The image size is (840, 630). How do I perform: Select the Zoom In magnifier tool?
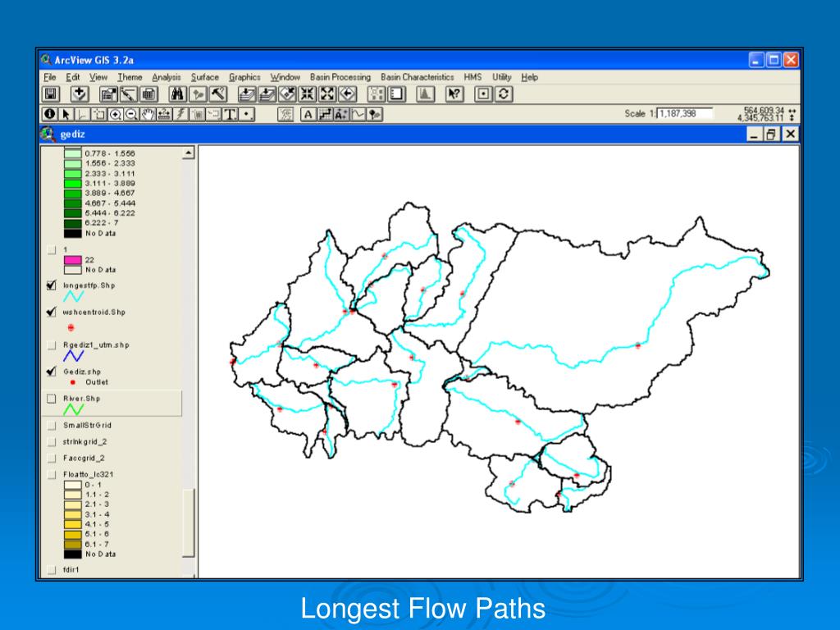[115, 114]
